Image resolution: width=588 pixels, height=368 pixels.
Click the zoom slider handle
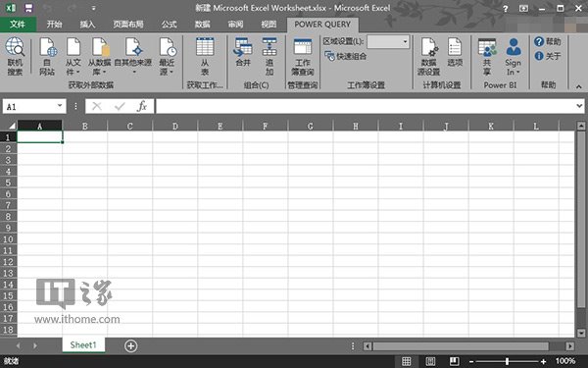(x=507, y=361)
